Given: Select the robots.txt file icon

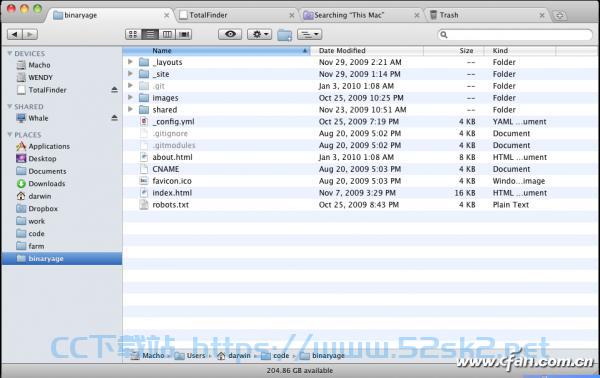Looking at the screenshot, I should (x=144, y=204).
